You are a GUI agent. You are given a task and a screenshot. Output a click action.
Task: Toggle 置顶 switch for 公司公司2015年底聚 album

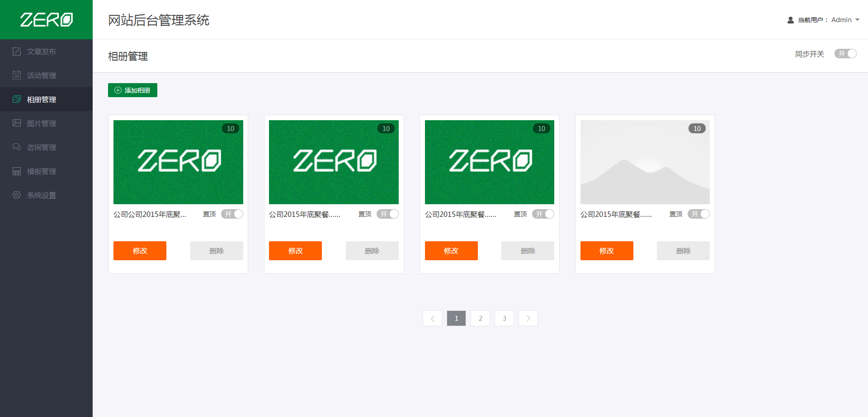coord(232,214)
